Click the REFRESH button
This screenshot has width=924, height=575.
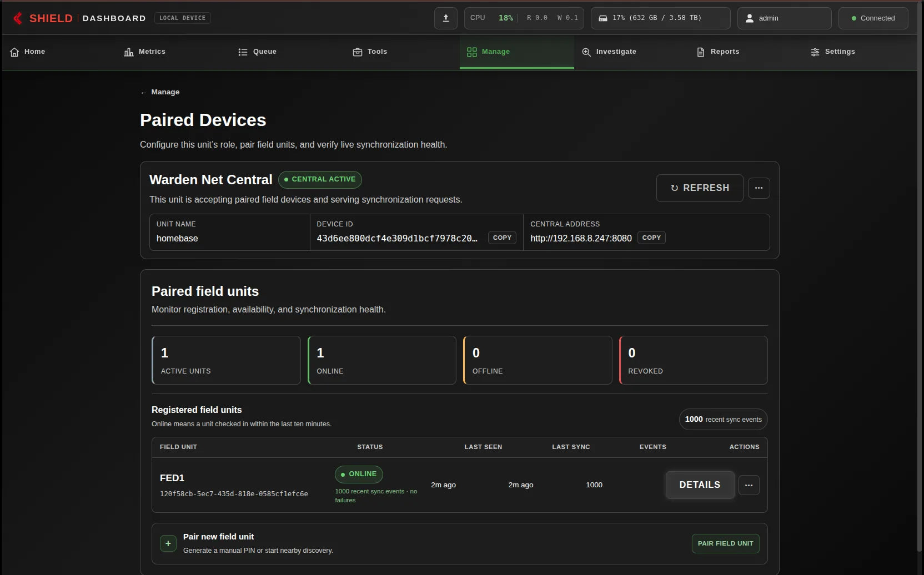tap(700, 188)
